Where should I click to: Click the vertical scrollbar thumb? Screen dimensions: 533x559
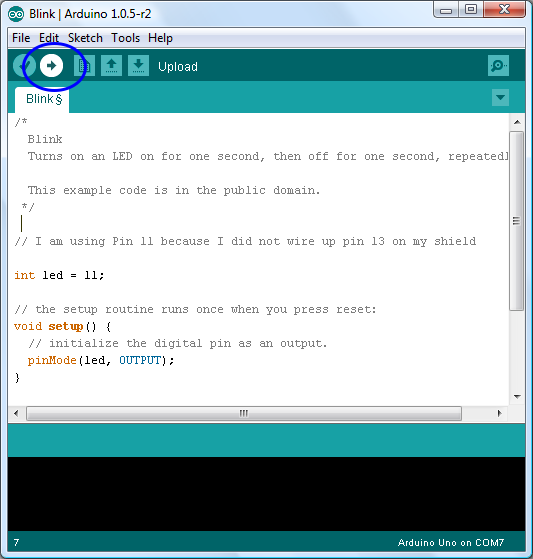tap(517, 221)
